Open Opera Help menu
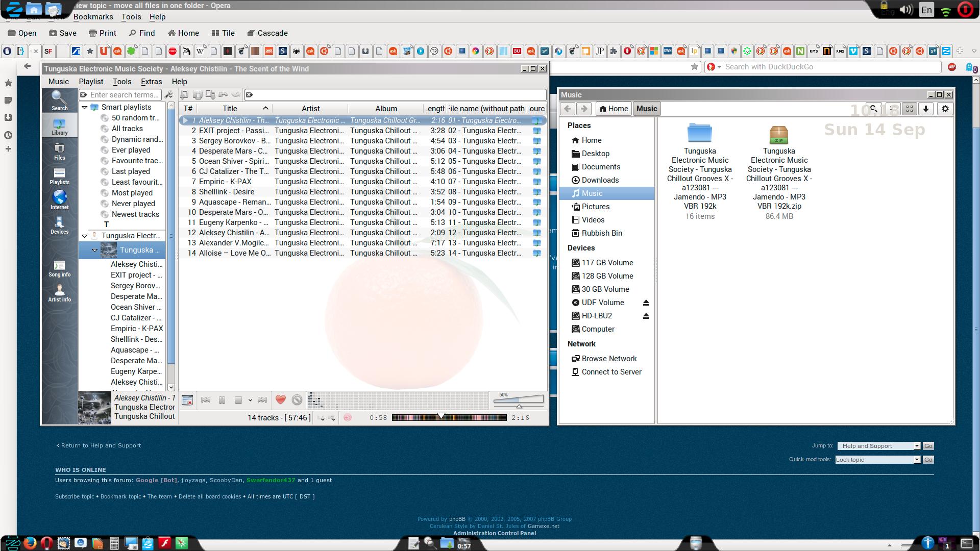 click(x=157, y=17)
